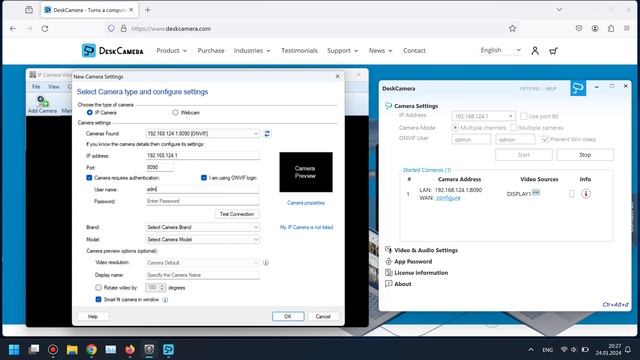
Task: Click DeskCamera app blue camera logo
Action: 578,88
